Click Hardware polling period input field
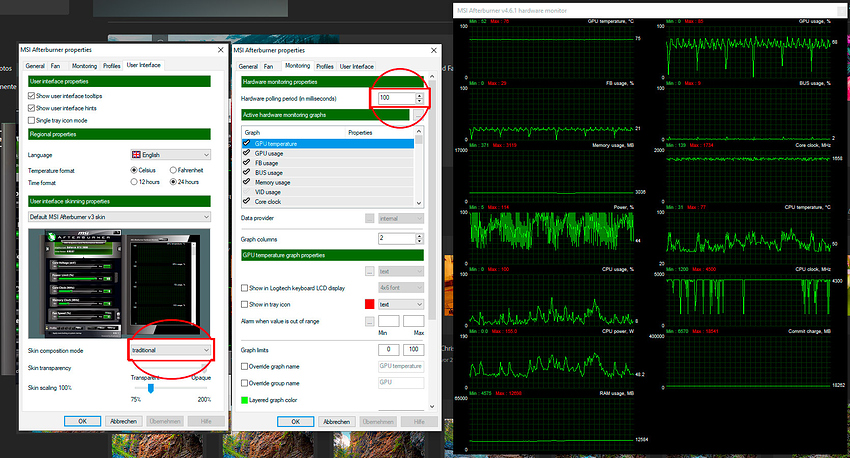This screenshot has width=850, height=458. click(x=397, y=98)
